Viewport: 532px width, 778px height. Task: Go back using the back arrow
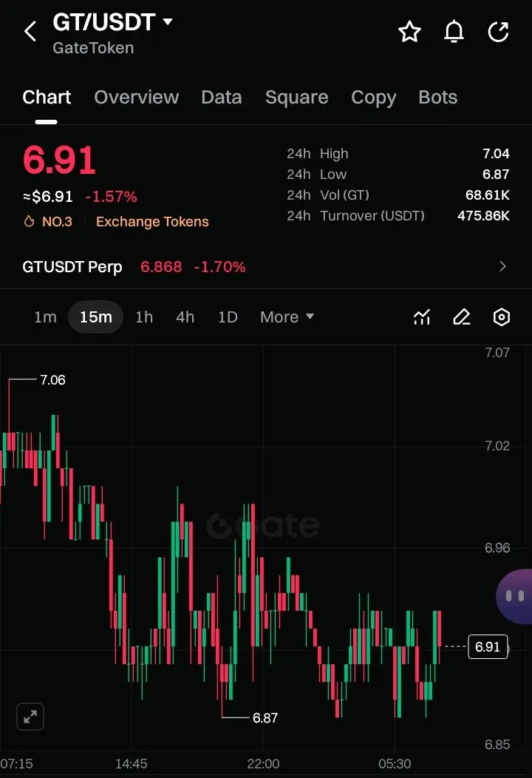[x=30, y=31]
